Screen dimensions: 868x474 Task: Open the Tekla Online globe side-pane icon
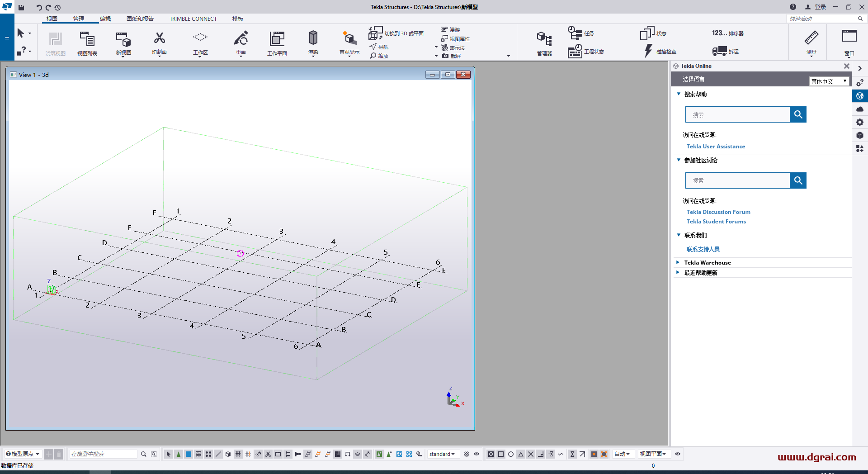860,96
